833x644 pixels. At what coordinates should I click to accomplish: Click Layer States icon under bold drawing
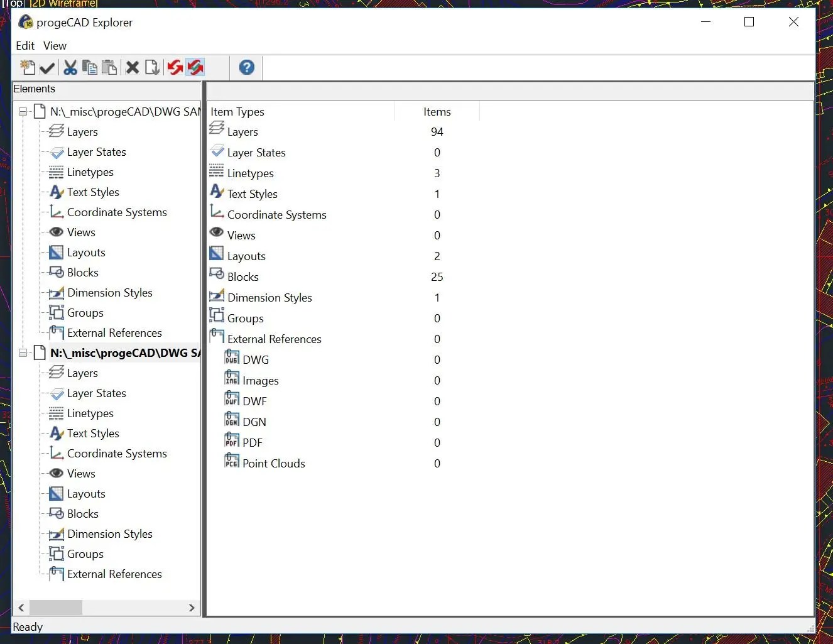[x=57, y=393]
